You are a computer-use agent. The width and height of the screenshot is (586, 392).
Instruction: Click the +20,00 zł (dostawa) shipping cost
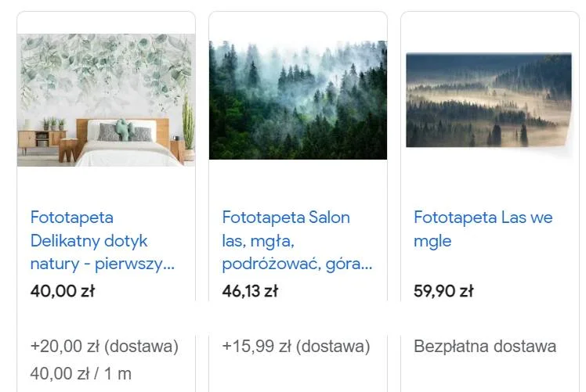[x=104, y=347]
